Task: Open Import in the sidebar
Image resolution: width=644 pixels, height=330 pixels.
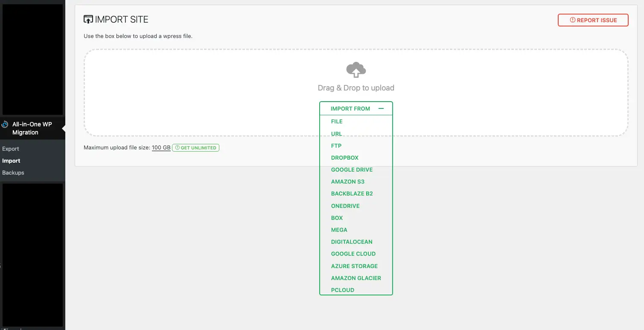Action: point(11,161)
